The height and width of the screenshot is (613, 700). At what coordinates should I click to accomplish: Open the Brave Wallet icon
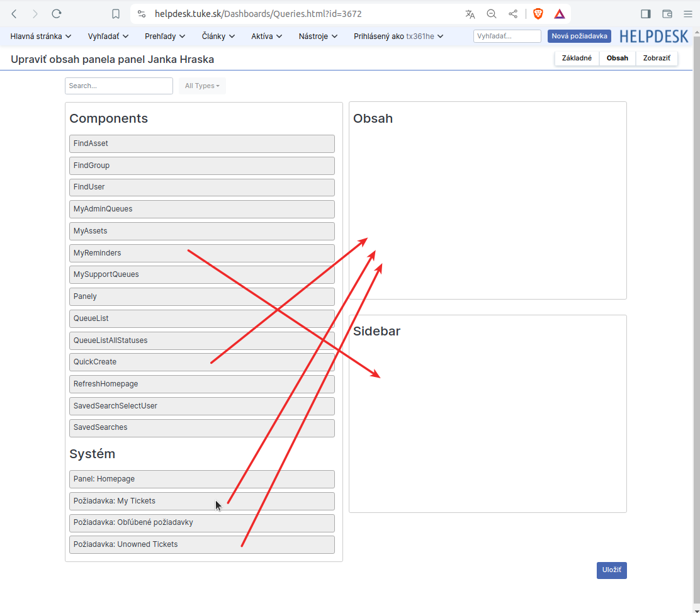coord(667,14)
